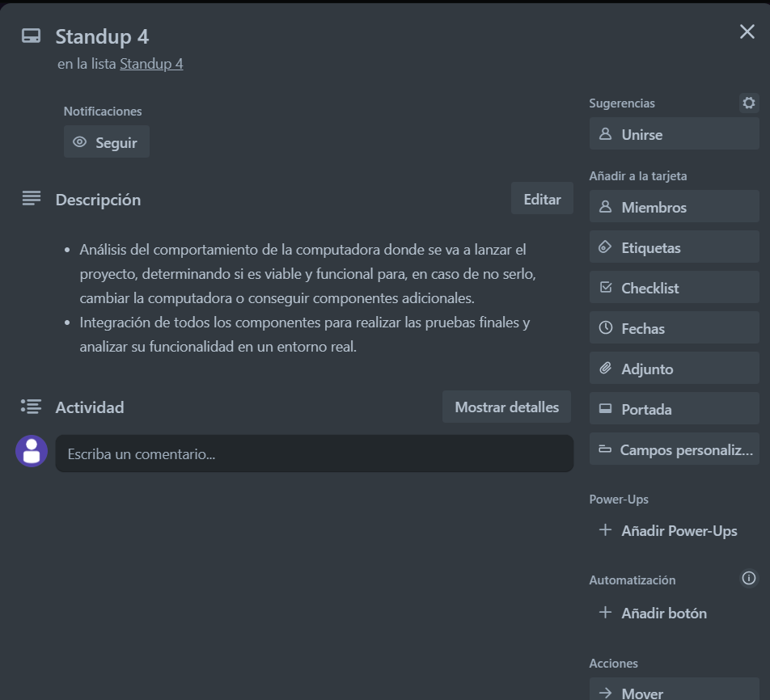This screenshot has height=700, width=770.
Task: Click the Descripción lines icon
Action: click(x=32, y=199)
